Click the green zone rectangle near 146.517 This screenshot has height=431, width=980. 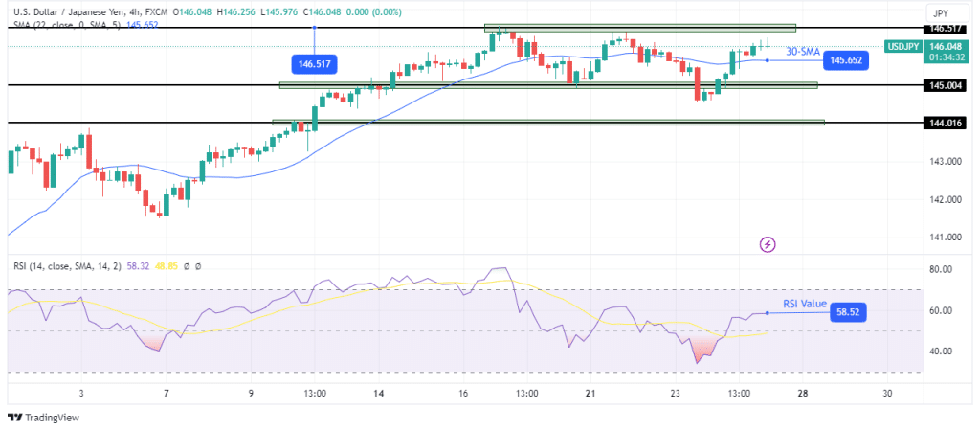tap(640, 28)
